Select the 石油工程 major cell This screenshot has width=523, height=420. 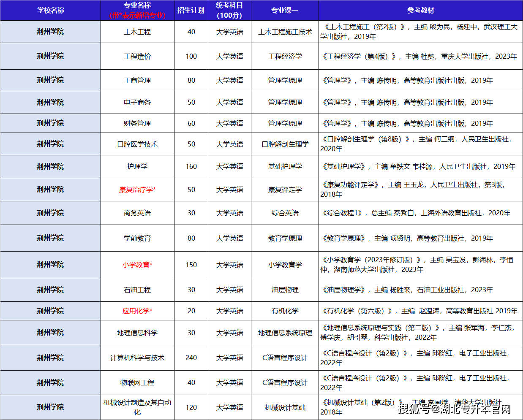click(137, 290)
